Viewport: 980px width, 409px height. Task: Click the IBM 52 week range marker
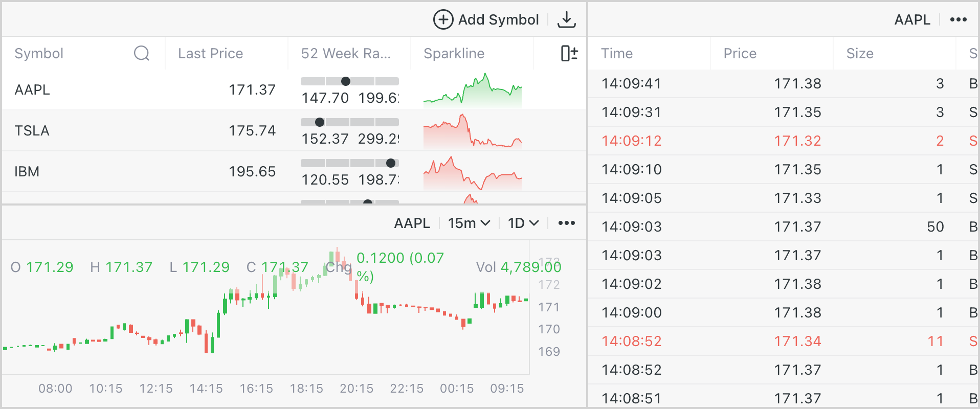click(391, 163)
